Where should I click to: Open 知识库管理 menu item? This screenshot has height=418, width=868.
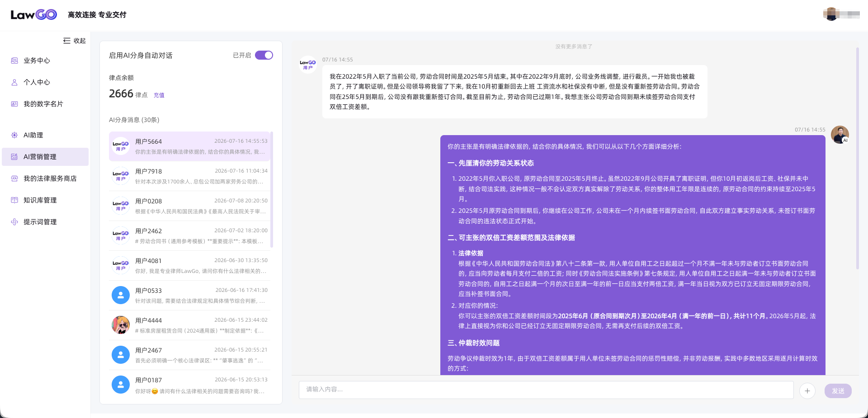[45, 200]
